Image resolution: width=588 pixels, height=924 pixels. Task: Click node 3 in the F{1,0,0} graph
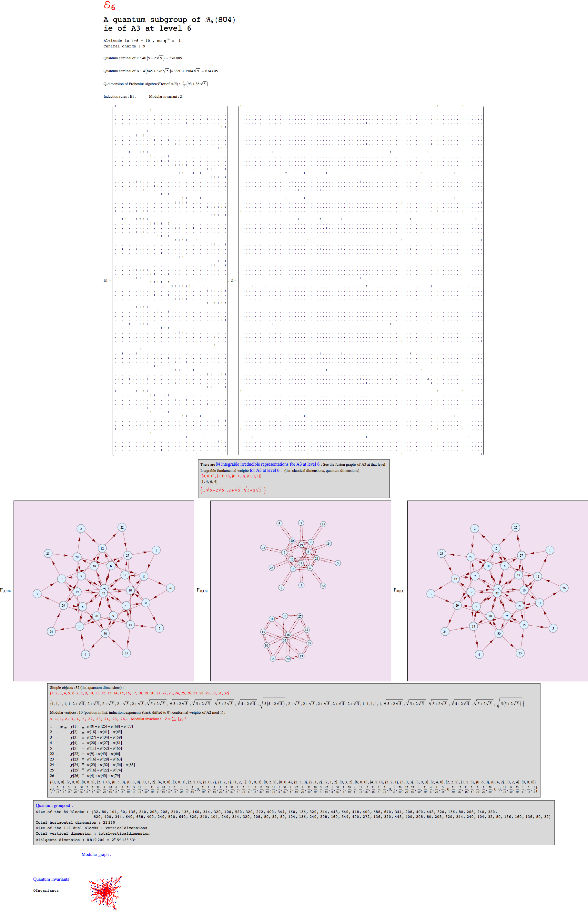click(37, 594)
